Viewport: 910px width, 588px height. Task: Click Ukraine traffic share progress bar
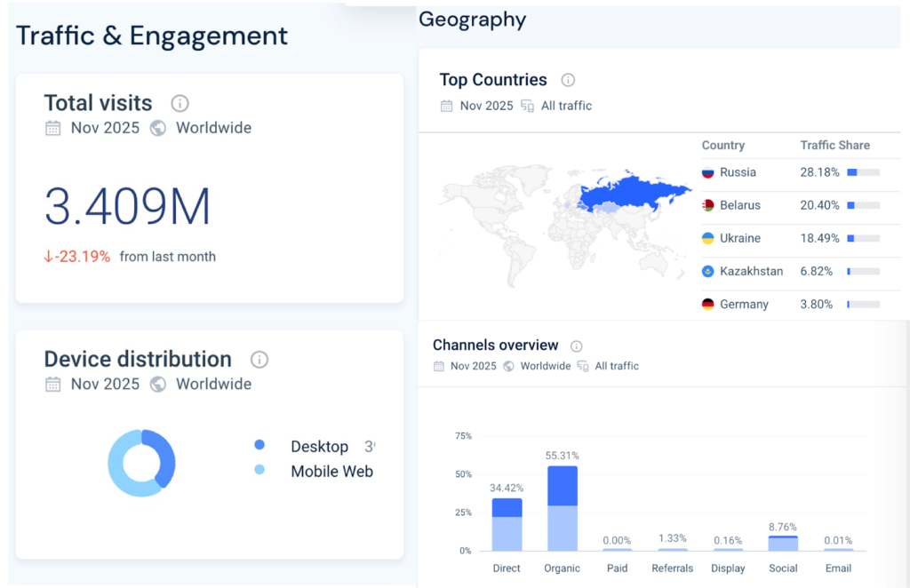pos(863,238)
